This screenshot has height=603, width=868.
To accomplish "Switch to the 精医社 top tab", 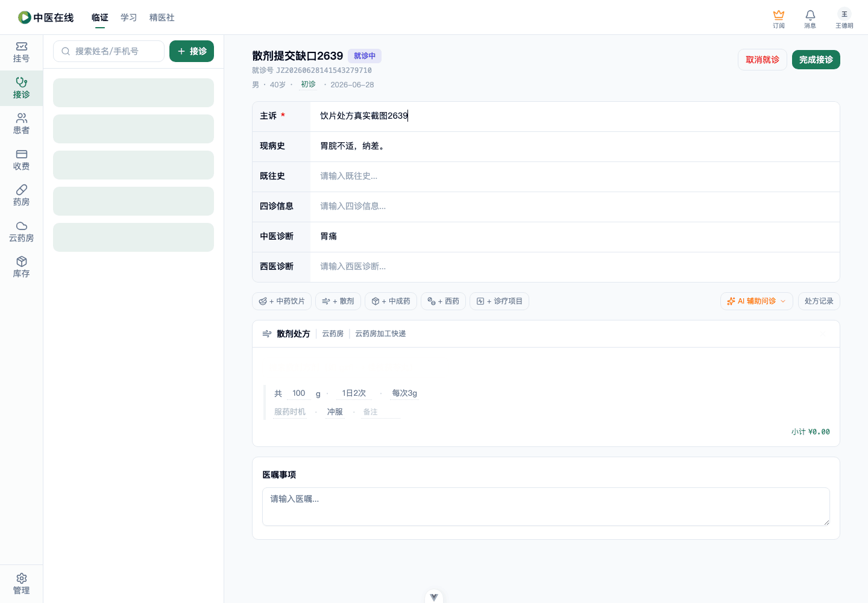I will [x=162, y=17].
